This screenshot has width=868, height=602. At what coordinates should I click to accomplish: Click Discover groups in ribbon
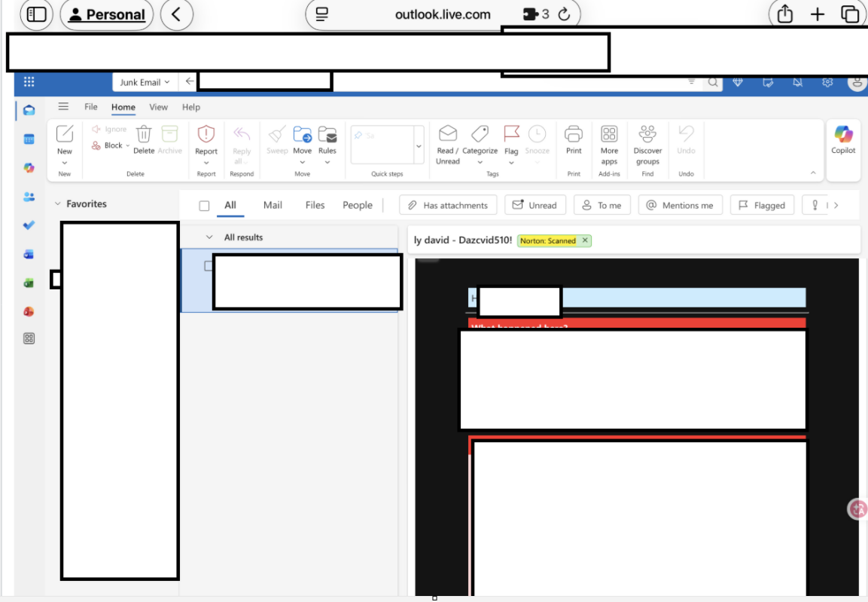[647, 145]
